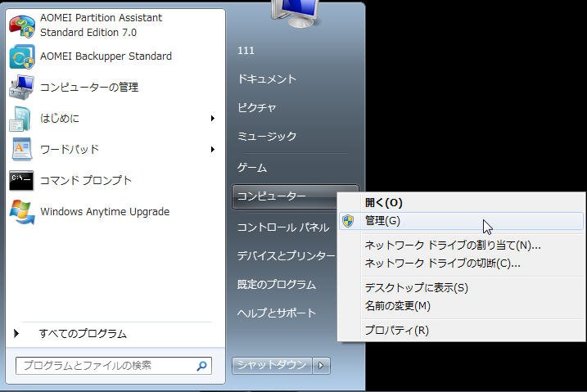The height and width of the screenshot is (392, 587).
Task: Open ドキュメント link
Action: [267, 79]
